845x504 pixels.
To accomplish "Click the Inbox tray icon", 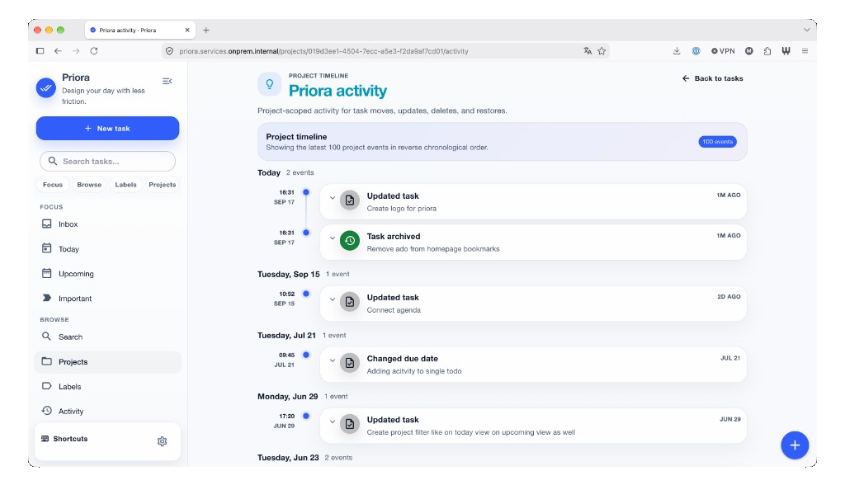I will click(47, 224).
